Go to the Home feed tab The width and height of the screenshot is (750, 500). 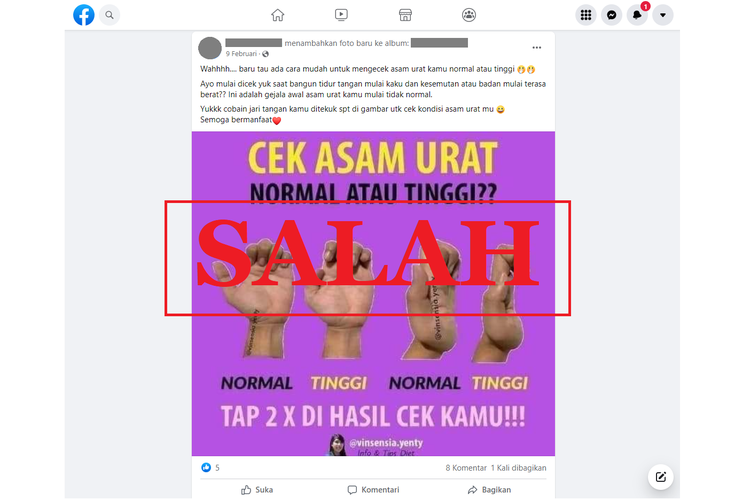[x=277, y=15]
